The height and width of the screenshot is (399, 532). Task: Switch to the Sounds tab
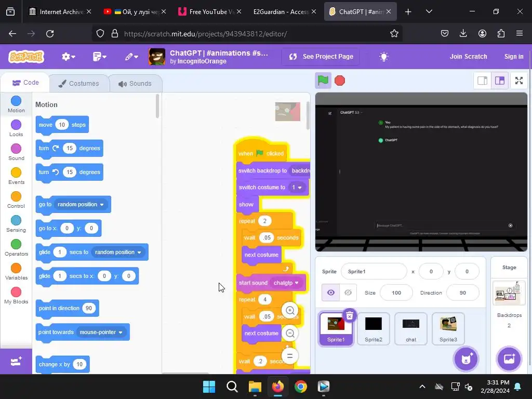point(136,84)
